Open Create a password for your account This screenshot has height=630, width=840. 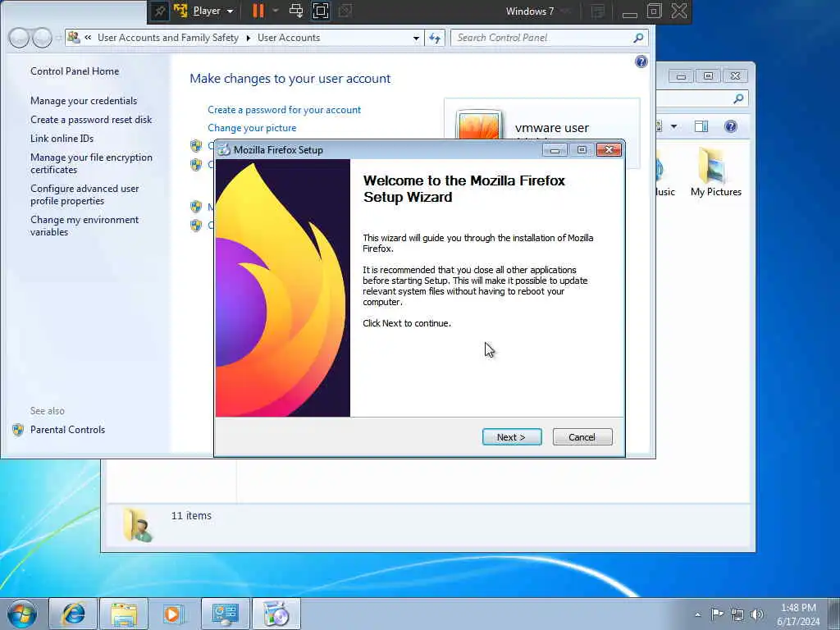tap(284, 110)
